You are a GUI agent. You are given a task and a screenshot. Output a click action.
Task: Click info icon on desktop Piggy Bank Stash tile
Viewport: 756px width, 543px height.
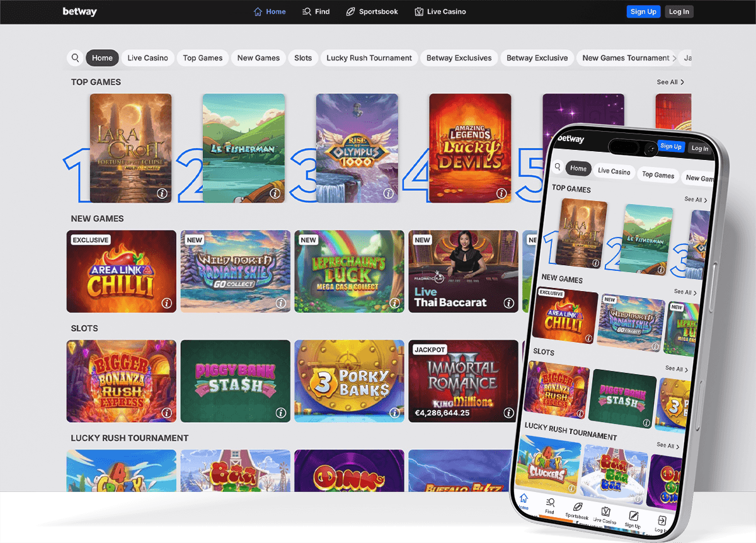[281, 413]
